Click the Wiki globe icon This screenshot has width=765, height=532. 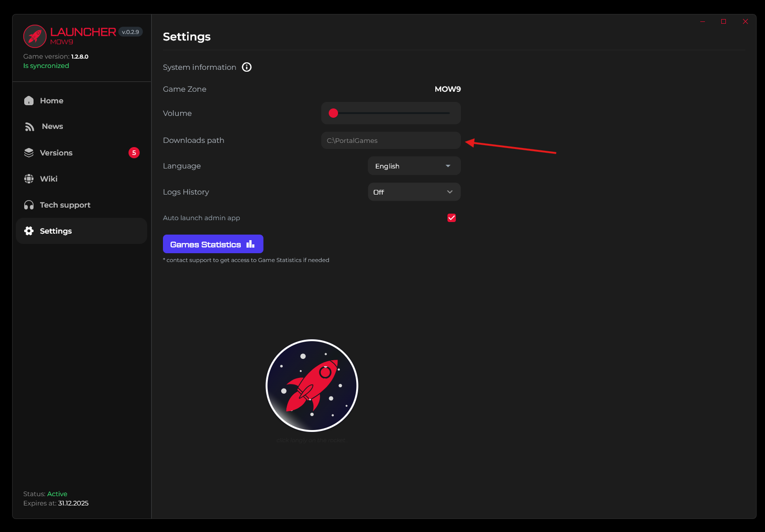coord(29,179)
